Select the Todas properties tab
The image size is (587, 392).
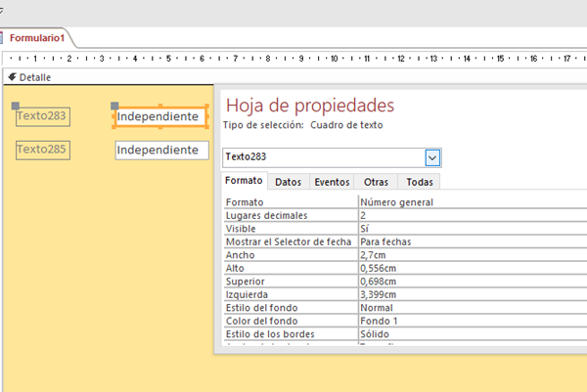419,182
